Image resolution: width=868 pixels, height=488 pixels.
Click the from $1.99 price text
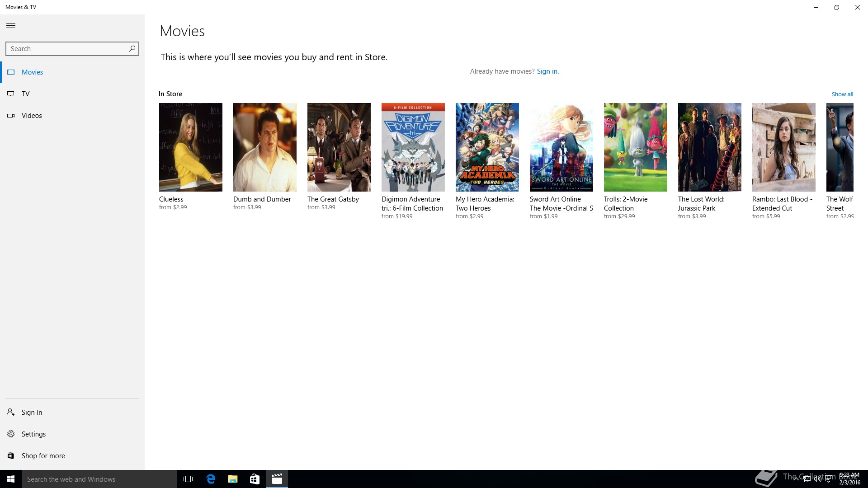point(543,216)
